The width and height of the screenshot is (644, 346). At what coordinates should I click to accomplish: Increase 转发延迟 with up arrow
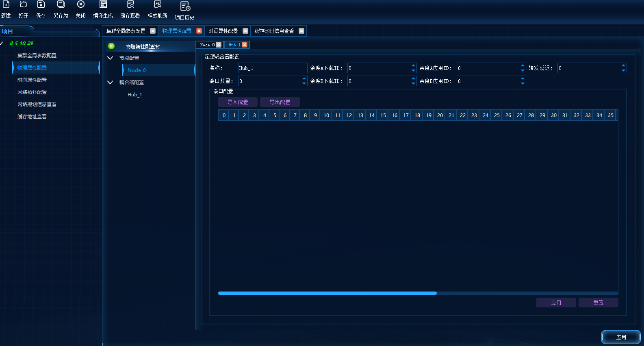[x=623, y=65]
